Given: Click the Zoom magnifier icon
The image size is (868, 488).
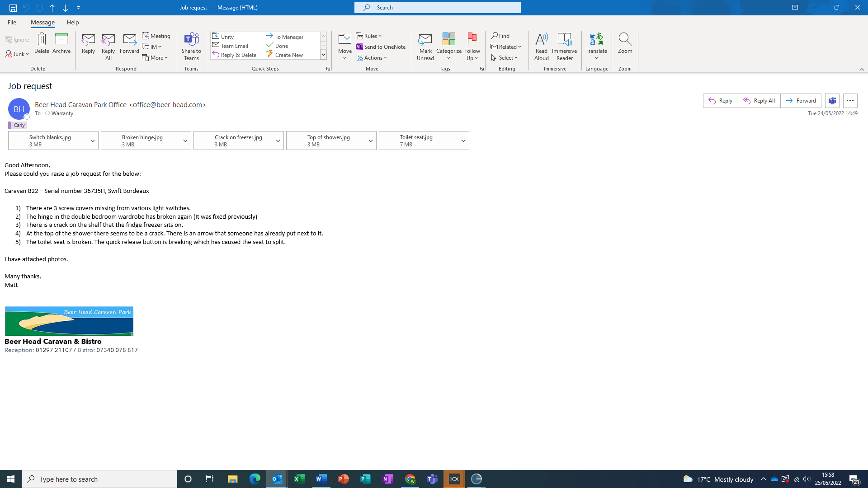Looking at the screenshot, I should click(625, 39).
